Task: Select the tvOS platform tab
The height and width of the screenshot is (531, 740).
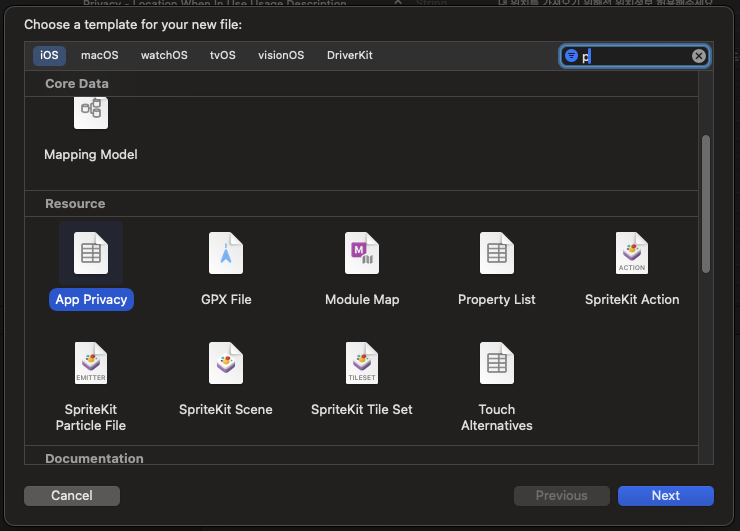Action: pos(222,55)
